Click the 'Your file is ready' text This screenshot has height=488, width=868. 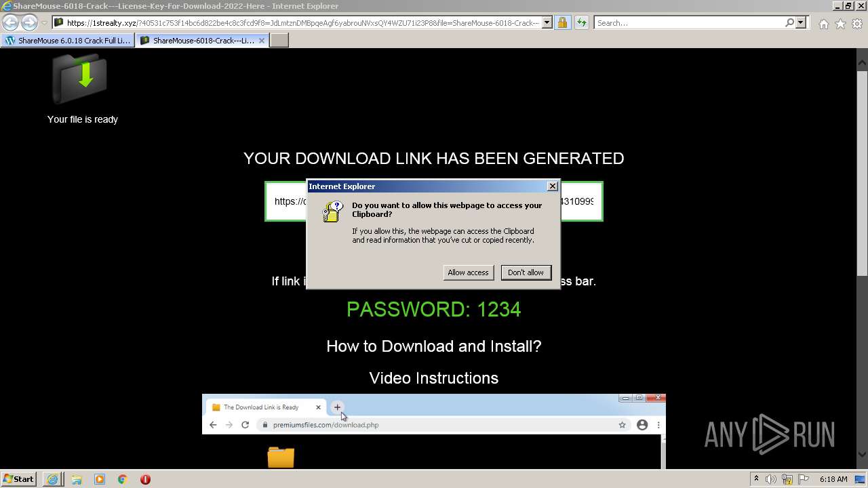click(x=83, y=119)
